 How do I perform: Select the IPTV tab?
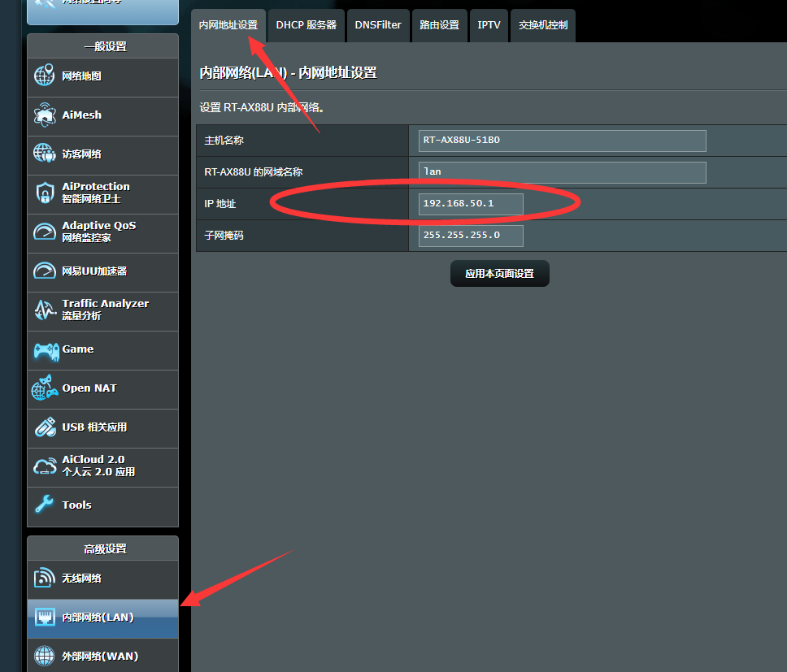[489, 25]
